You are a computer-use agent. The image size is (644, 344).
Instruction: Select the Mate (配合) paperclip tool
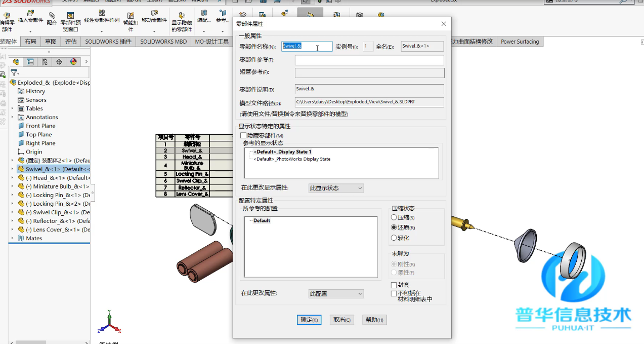(52, 19)
